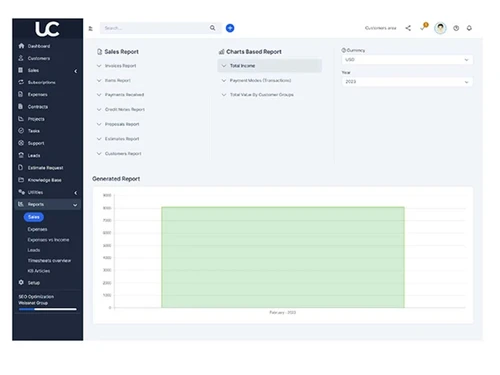Click the blue plus quick-create button

click(x=230, y=28)
